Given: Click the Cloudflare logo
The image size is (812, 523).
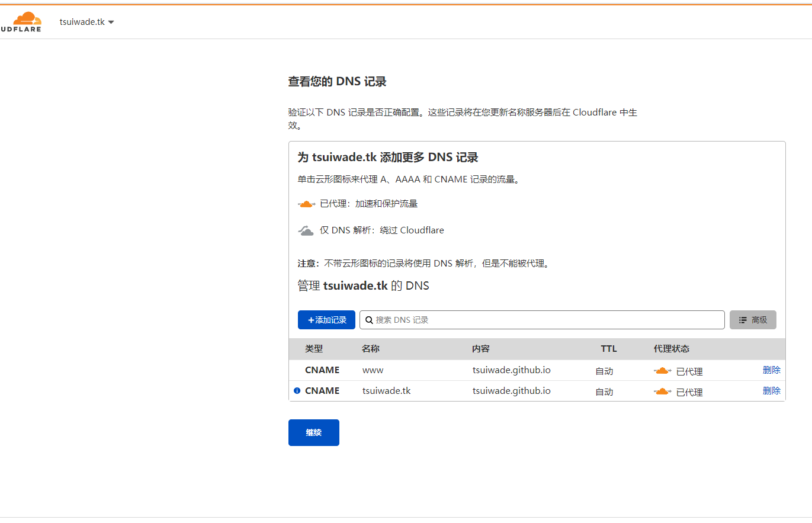Looking at the screenshot, I should [x=21, y=22].
